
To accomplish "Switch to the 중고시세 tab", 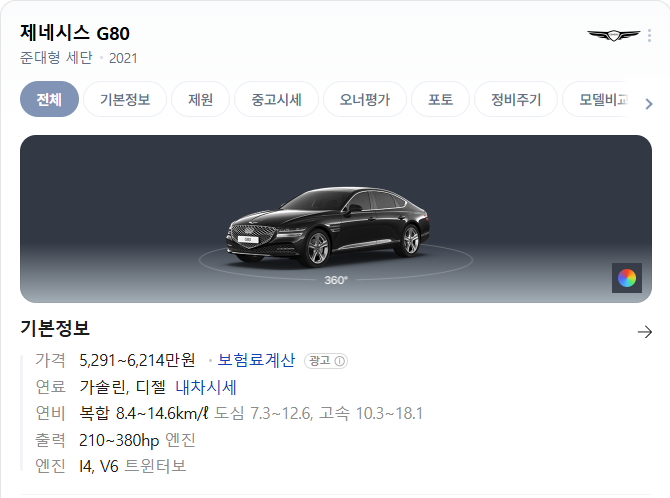I will tap(276, 99).
